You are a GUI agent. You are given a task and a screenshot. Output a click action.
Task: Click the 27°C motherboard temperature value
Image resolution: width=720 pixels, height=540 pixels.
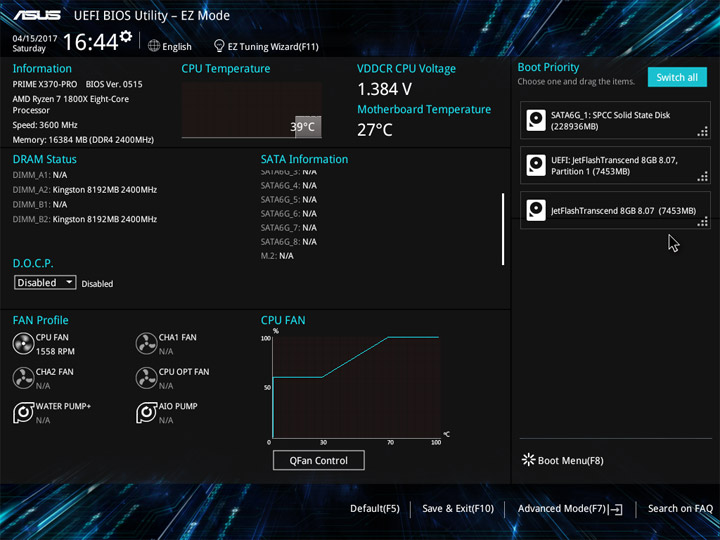tap(375, 130)
